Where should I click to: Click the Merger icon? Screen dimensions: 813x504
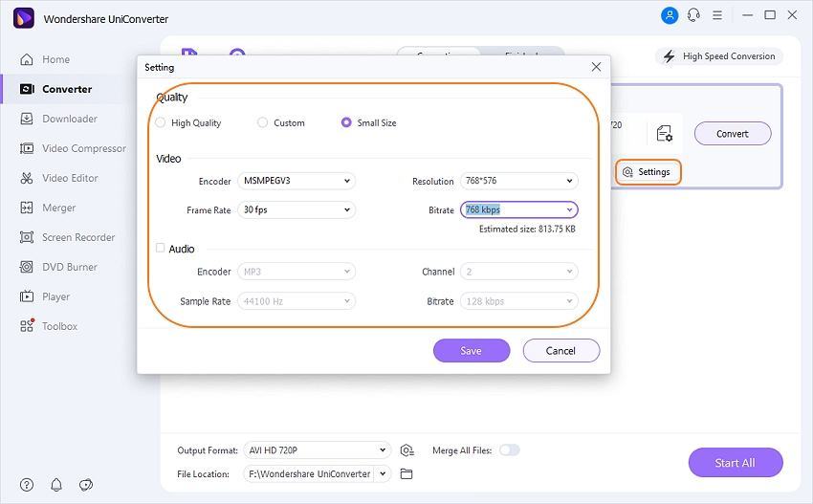tap(27, 208)
